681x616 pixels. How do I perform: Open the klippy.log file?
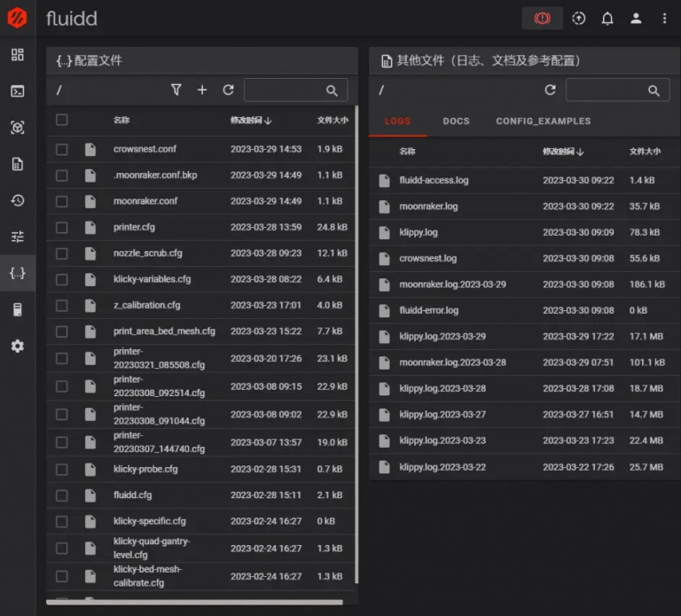[x=419, y=232]
